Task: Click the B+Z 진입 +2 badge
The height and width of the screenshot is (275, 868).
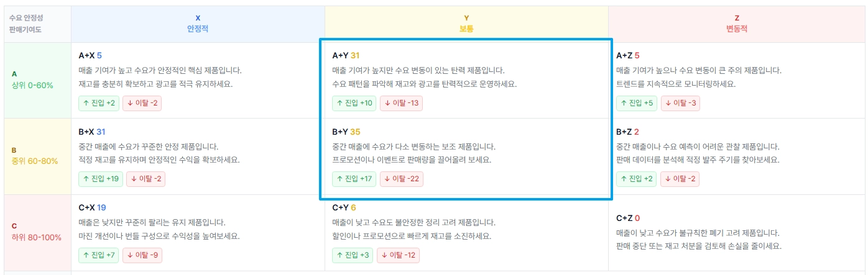Action: 637,179
